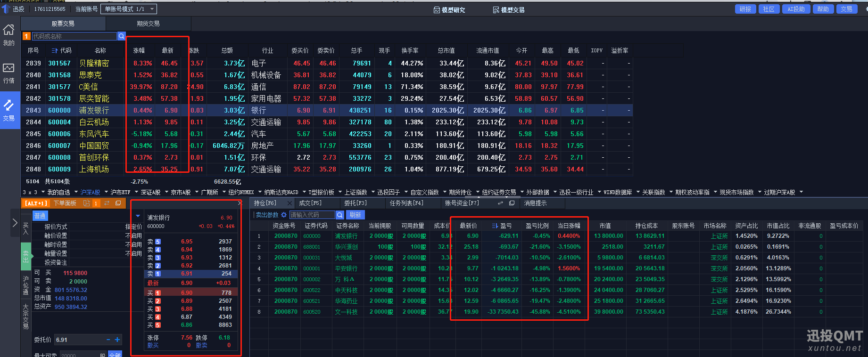This screenshot has width=868, height=357.
Task: Expand the blue dropdown arrow in order panel
Action: click(138, 216)
